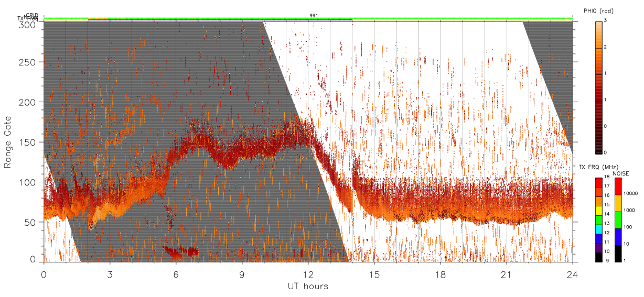
Task: Click the '2' label on the PHI0 scale
Action: coord(606,47)
